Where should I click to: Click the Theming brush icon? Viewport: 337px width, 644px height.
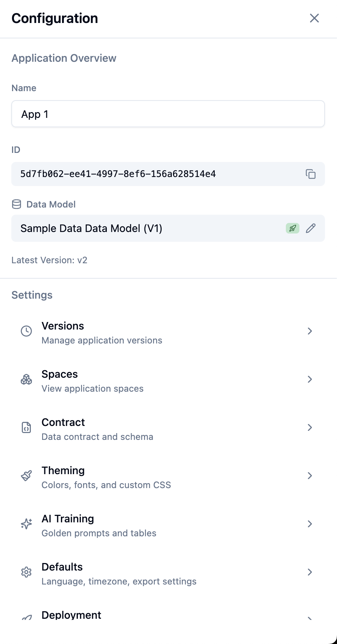point(26,476)
